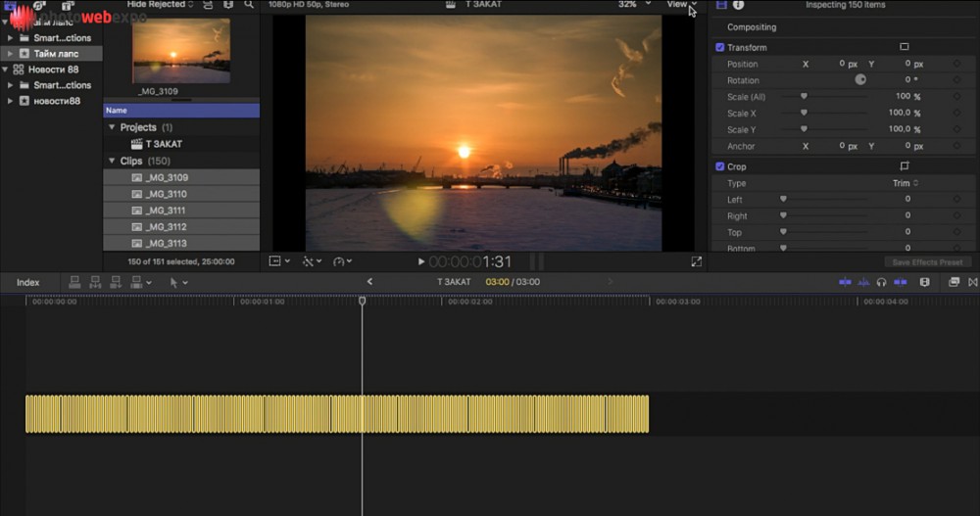Open the Info inspector icon
Screen dimensions: 980x516
739,5
